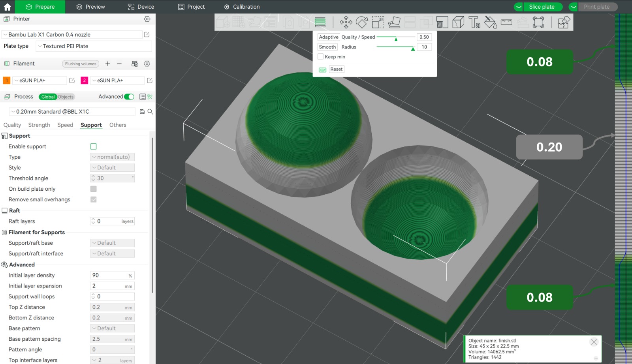Switch to the Project tab
The image size is (632, 364).
tap(192, 7)
